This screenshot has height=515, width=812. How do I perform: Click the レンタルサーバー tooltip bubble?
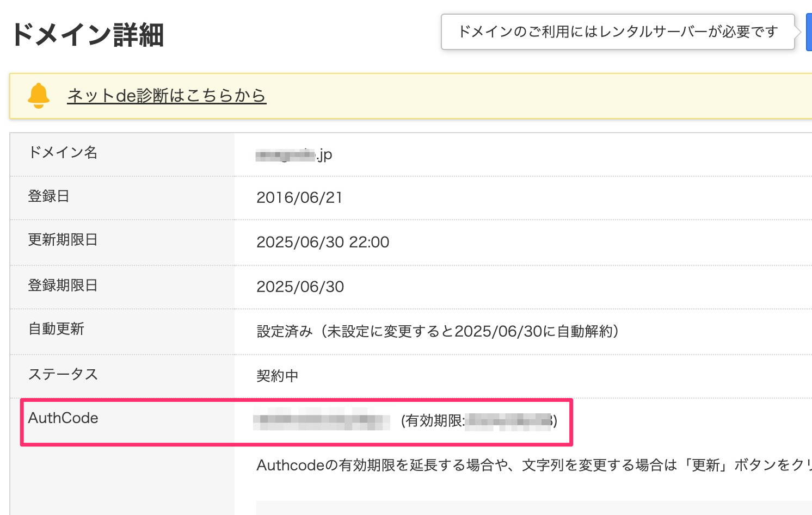[x=617, y=32]
